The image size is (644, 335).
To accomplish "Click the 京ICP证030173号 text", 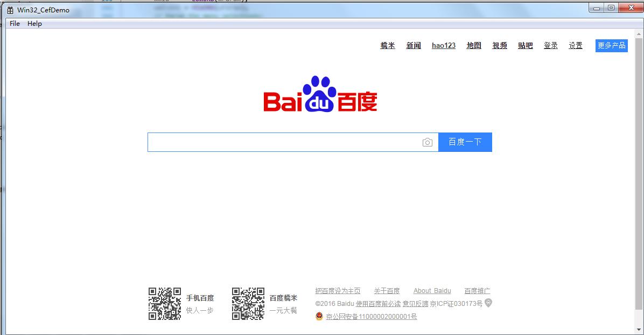I will pos(456,304).
